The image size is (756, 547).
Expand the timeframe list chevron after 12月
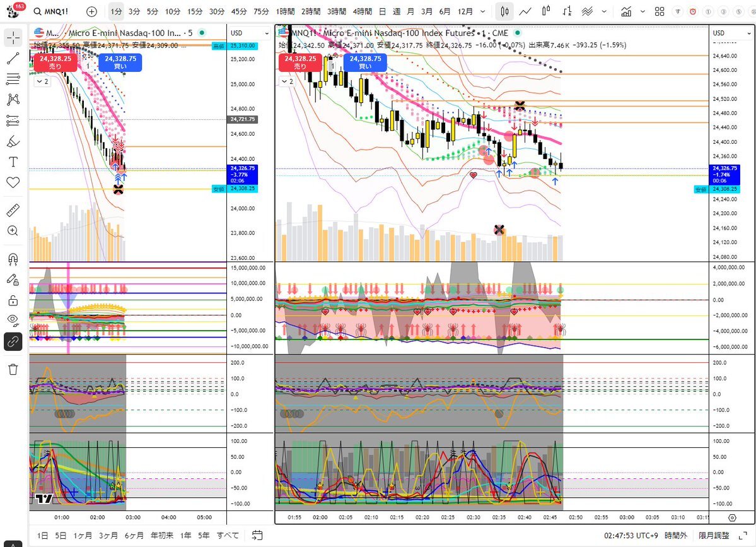(483, 11)
